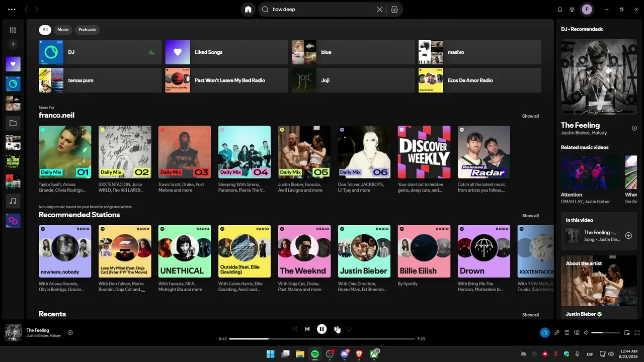
Task: Open the 'blue' playlist tile
Action: coord(353,52)
